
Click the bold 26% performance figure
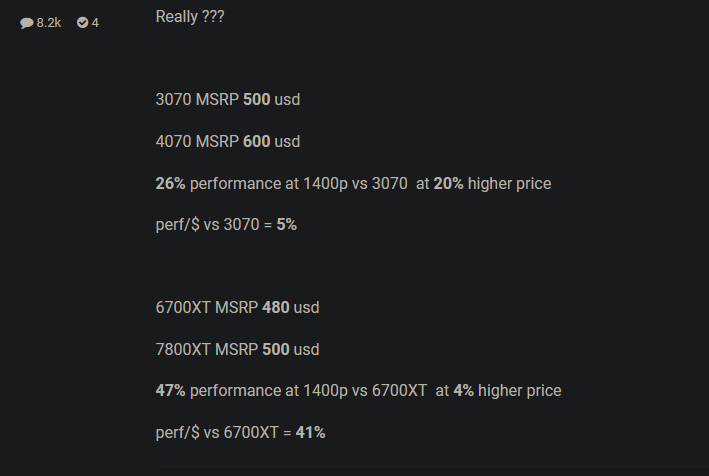(x=171, y=184)
